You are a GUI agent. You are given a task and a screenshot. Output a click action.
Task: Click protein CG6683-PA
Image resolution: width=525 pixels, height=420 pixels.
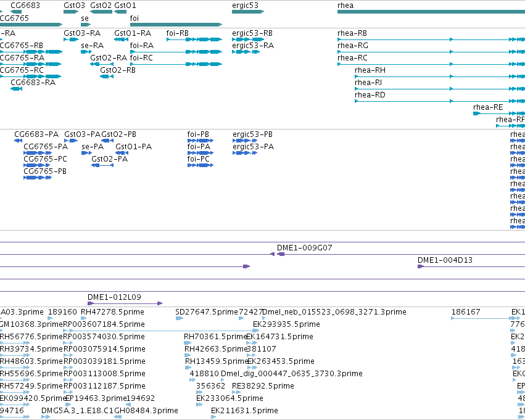point(18,141)
